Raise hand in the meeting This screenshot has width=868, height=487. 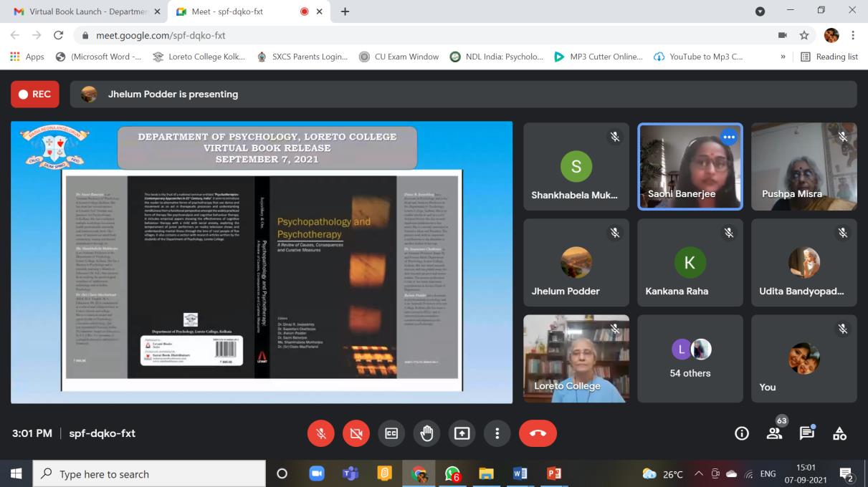click(427, 433)
